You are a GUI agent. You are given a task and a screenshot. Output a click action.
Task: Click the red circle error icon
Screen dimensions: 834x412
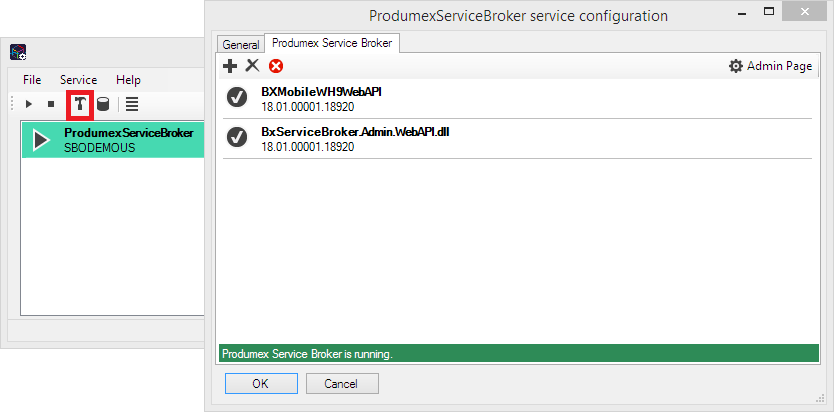(276, 66)
